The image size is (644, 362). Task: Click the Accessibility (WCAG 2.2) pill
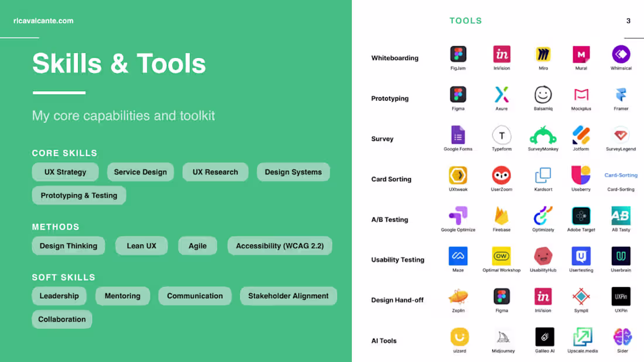pyautogui.click(x=280, y=246)
